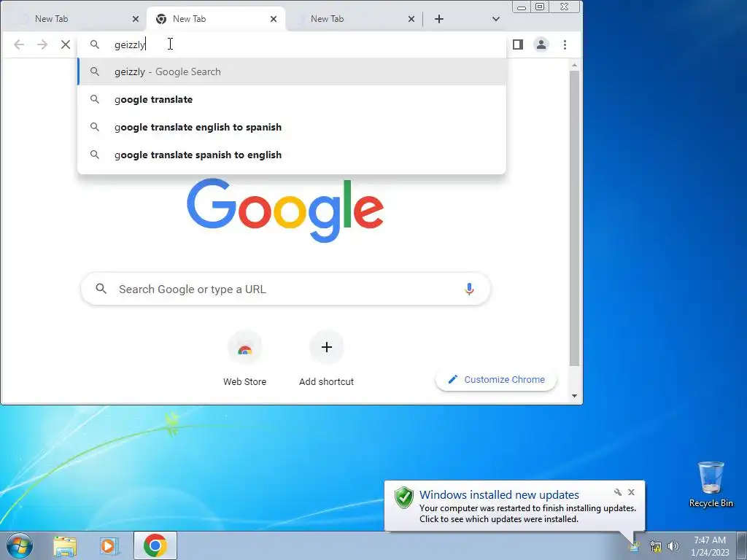Click the Add shortcut plus button
Viewport: 747px width, 560px height.
tap(326, 347)
